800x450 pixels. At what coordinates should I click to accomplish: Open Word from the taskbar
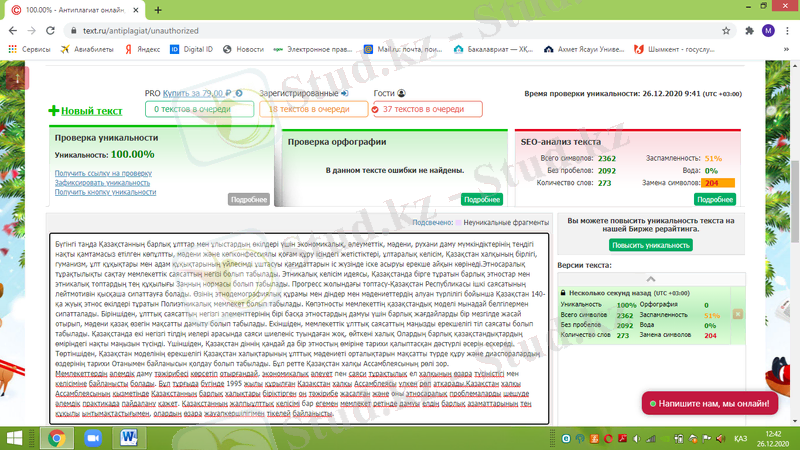tap(129, 438)
